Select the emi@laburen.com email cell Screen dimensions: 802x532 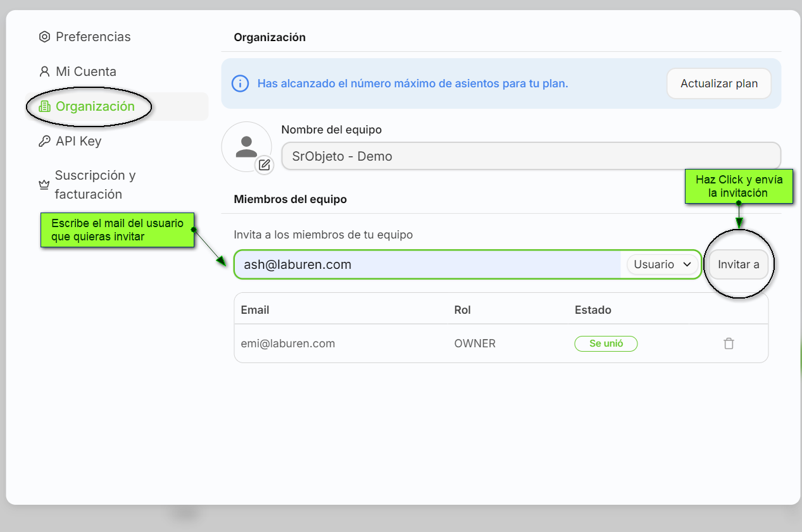[288, 343]
